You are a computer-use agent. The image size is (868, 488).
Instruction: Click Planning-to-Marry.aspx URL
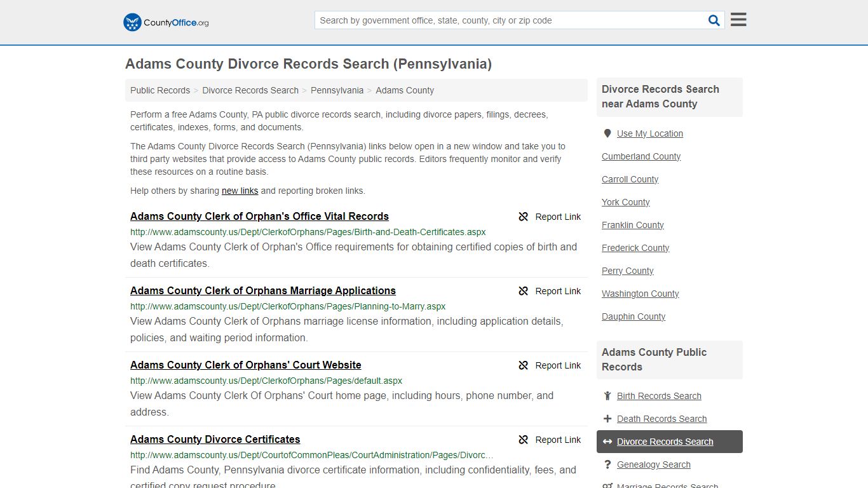click(x=288, y=306)
